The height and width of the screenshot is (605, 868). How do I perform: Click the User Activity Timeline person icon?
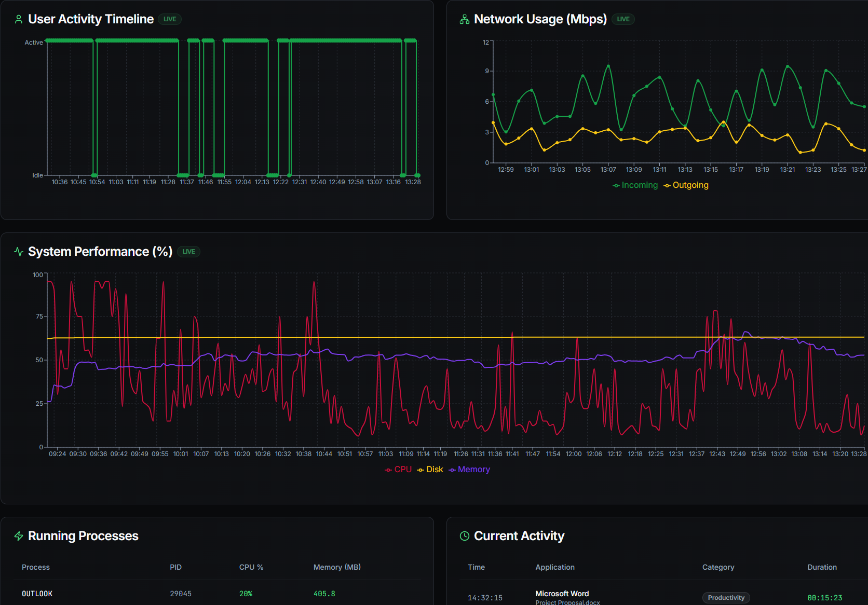[19, 19]
